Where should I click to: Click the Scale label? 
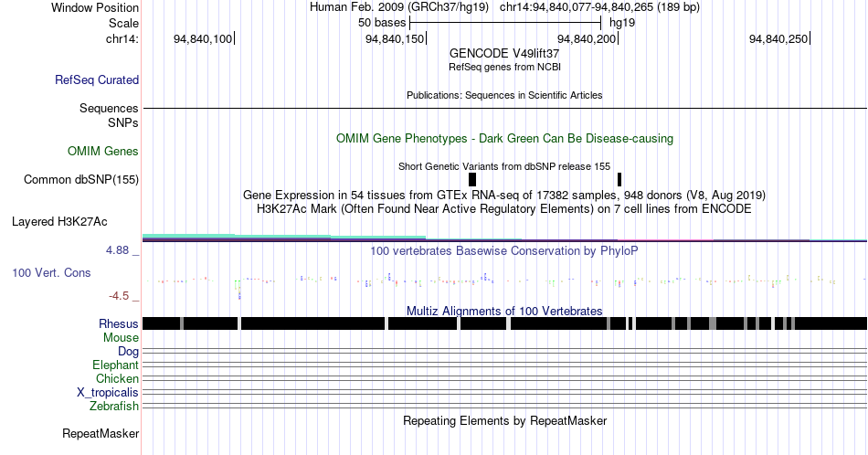[x=123, y=23]
